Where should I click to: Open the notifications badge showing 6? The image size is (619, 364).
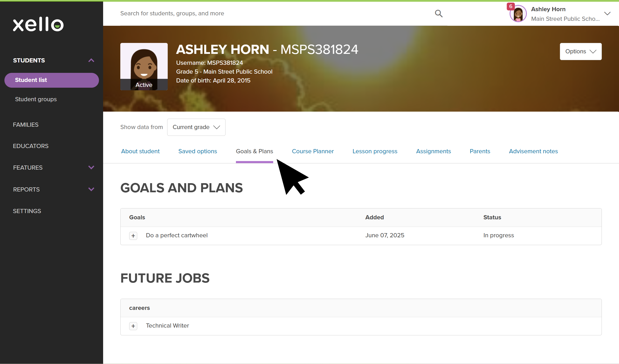click(x=511, y=6)
